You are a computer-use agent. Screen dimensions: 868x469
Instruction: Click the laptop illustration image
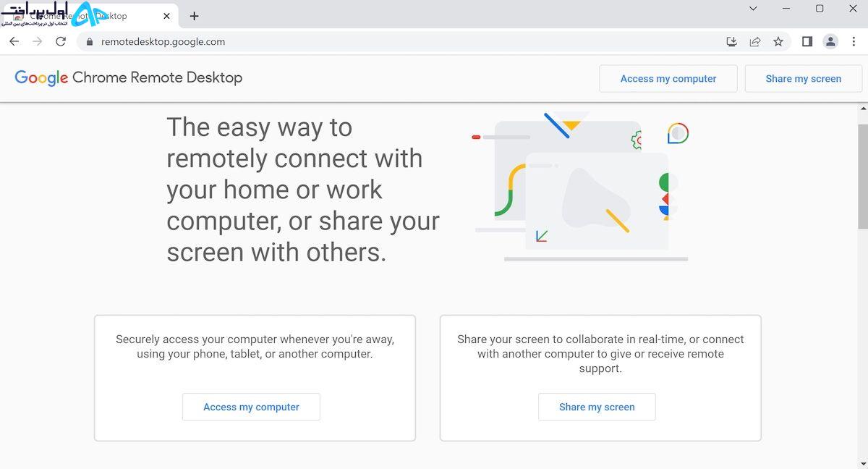581,187
